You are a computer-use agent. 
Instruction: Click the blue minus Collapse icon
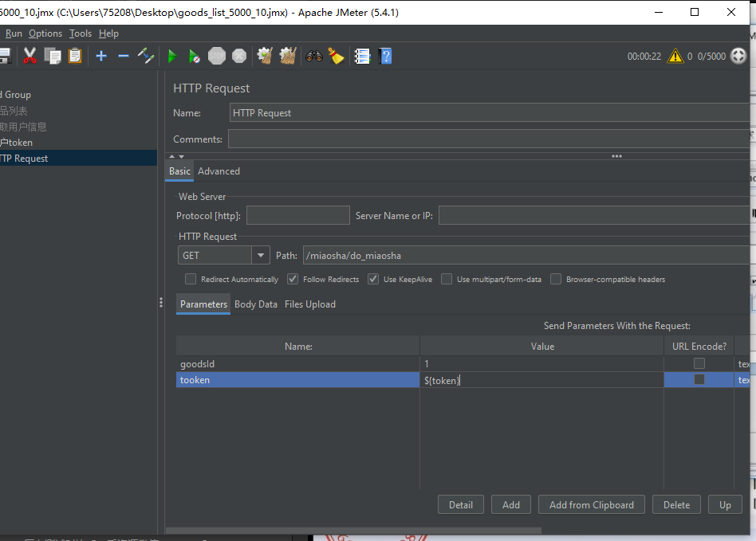pos(124,56)
